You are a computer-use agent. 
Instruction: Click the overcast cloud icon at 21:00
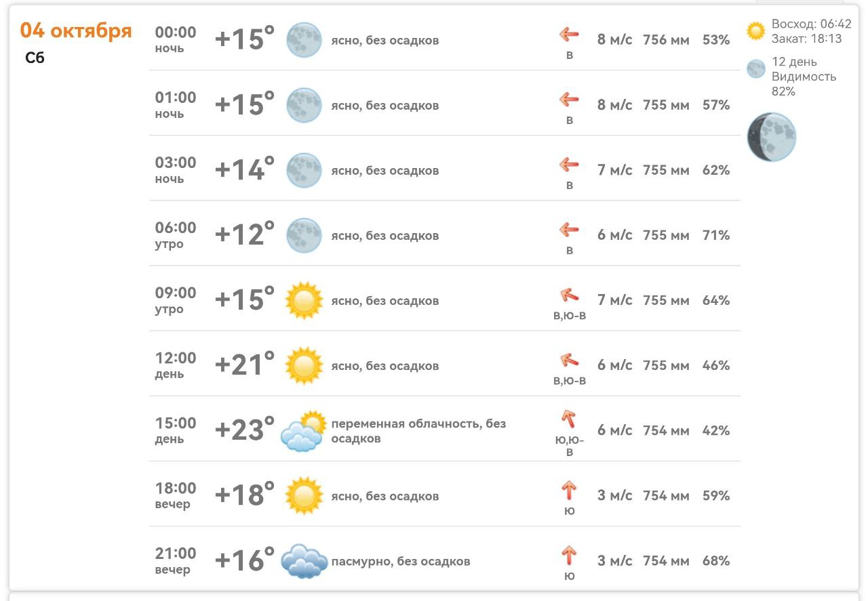point(304,561)
